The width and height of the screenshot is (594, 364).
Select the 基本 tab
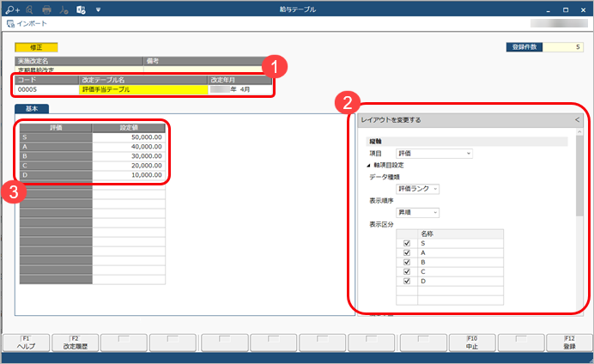pos(32,109)
